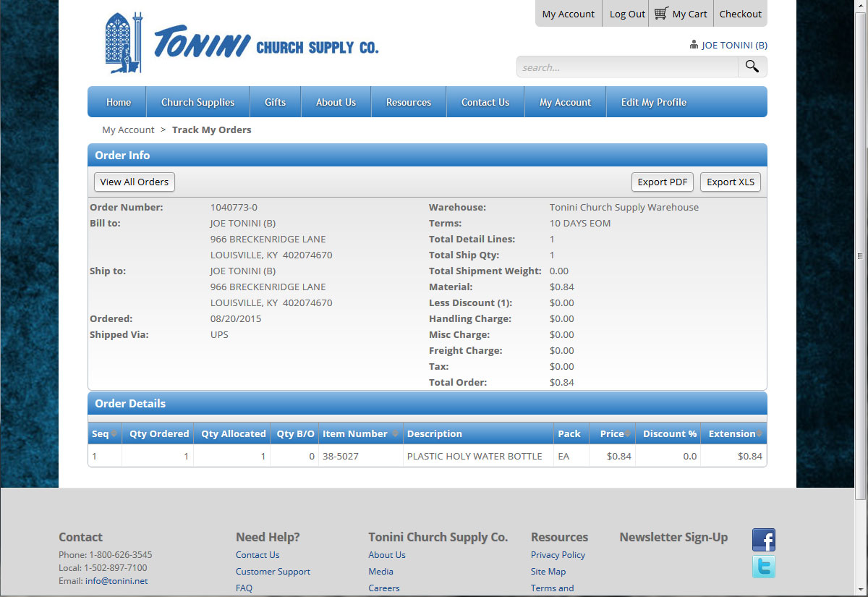Click the user icon beside JOE TONINI
Screen dimensions: 868x597
(694, 45)
